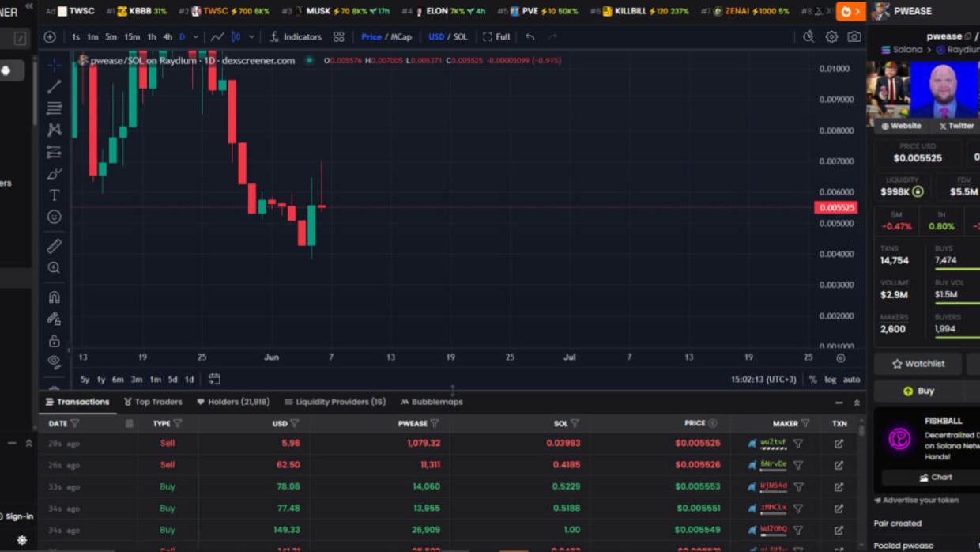980x552 pixels.
Task: Open explorer link for the 5.96 USD sell
Action: coord(839,444)
